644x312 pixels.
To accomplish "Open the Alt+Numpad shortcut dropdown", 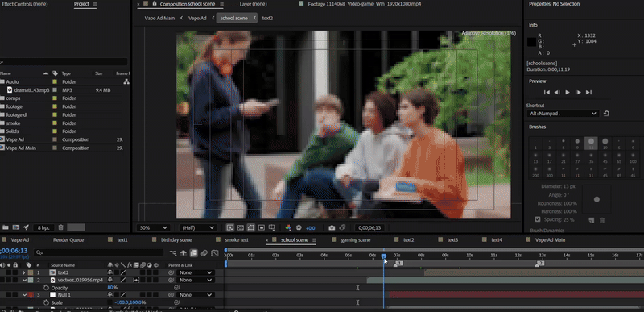I will (x=562, y=114).
